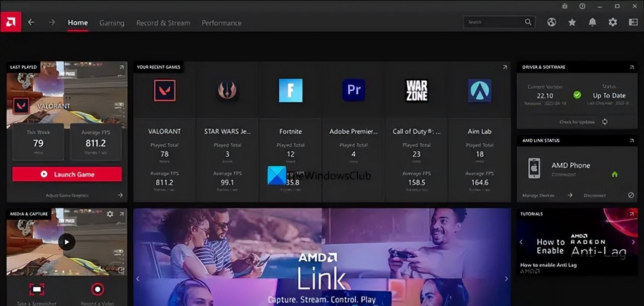The height and width of the screenshot is (306, 644).
Task: Click inside the Search field
Action: click(498, 22)
